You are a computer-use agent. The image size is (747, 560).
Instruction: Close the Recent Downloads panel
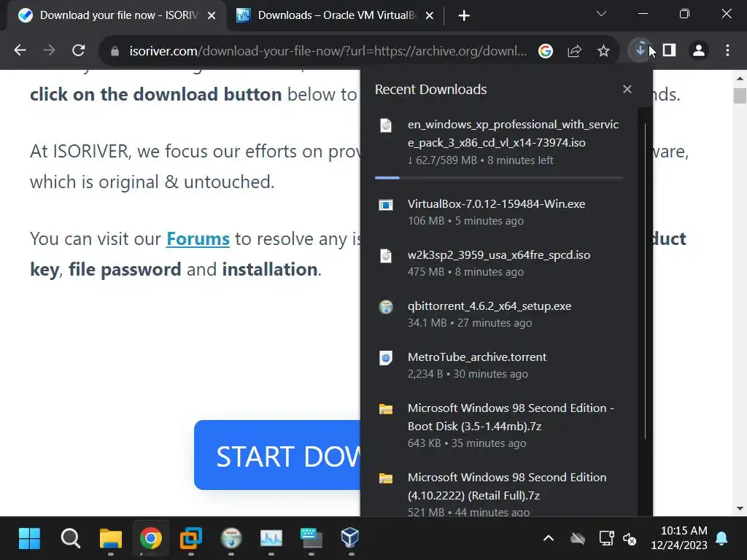(627, 89)
